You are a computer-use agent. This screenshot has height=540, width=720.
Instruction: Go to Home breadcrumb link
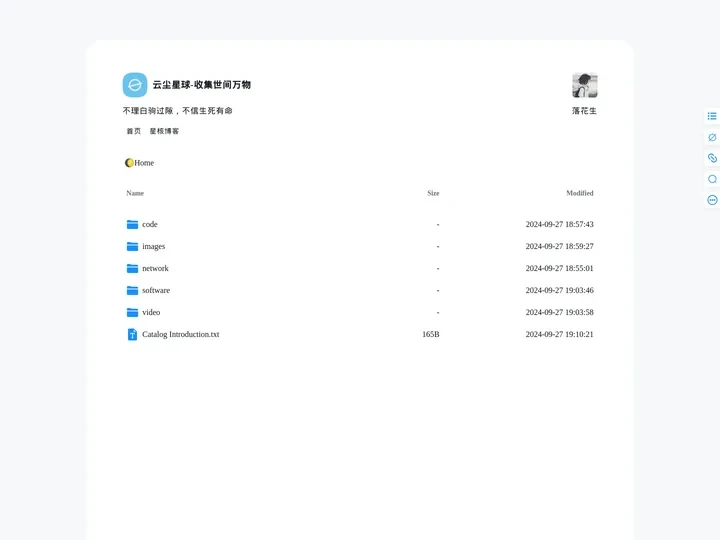[x=144, y=163]
